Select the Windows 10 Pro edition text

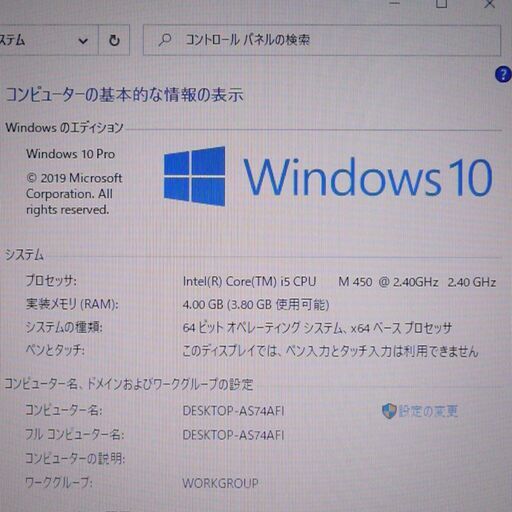[71, 154]
